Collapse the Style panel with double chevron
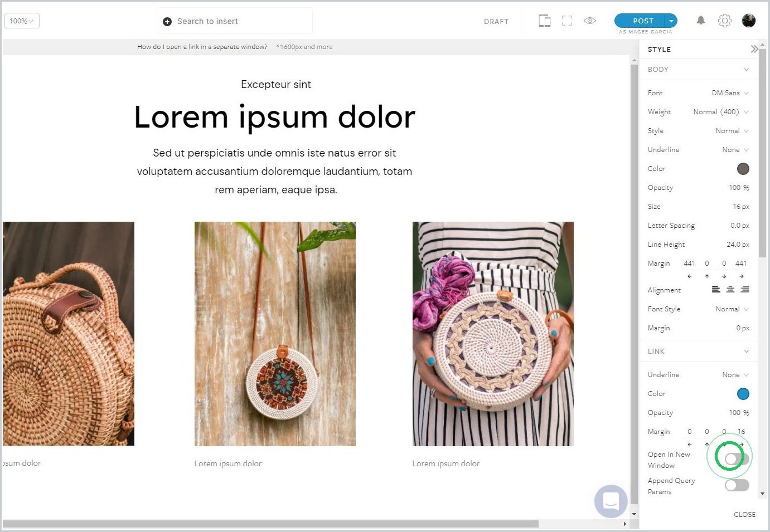 point(754,49)
